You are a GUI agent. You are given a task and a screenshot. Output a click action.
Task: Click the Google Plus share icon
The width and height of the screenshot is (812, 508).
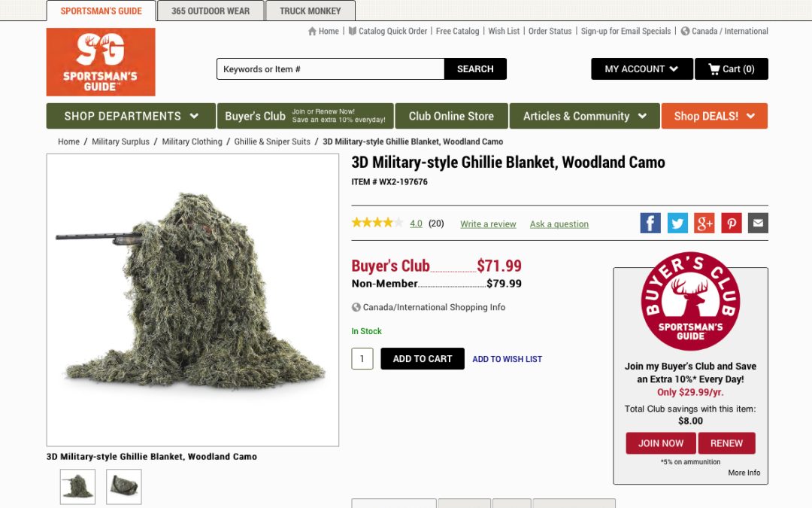tap(704, 224)
